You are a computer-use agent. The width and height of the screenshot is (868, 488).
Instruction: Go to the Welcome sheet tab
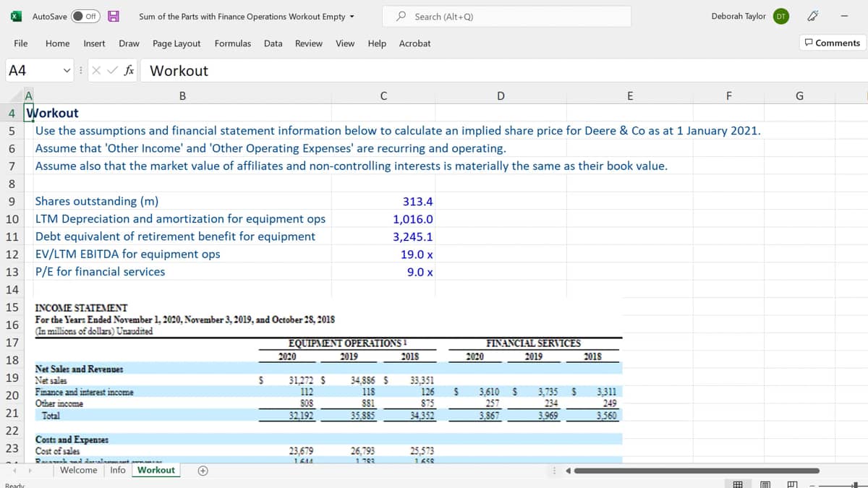point(78,470)
